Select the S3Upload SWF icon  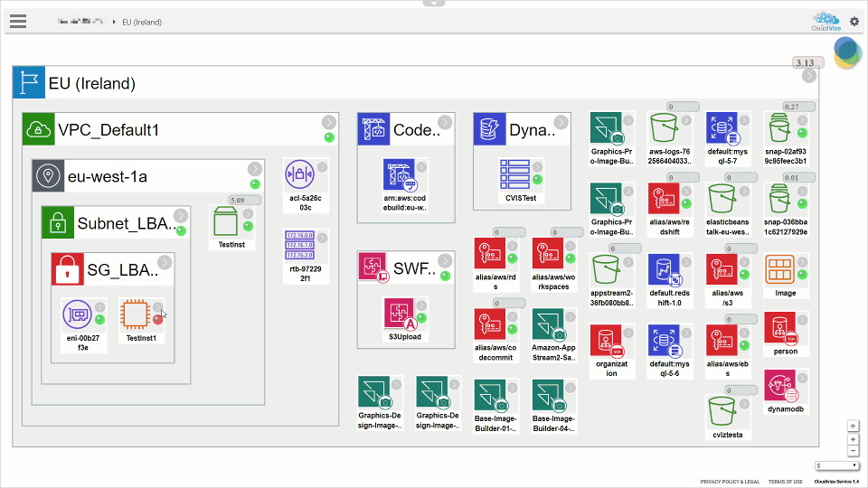pos(399,314)
